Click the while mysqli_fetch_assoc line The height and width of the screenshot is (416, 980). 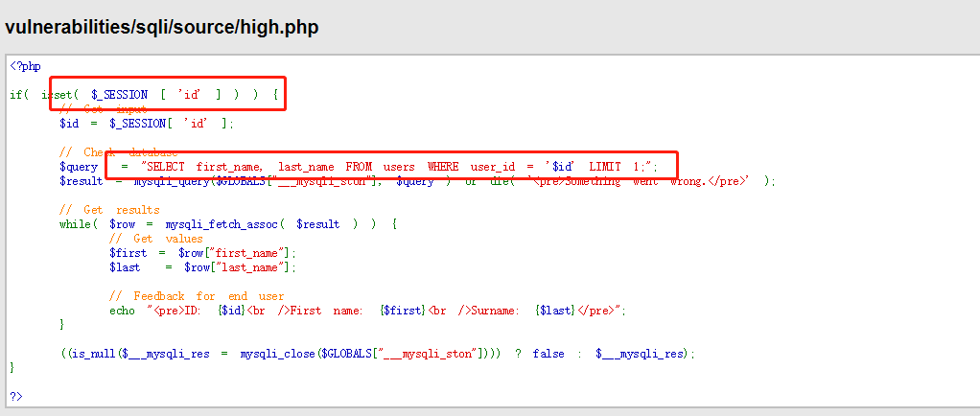point(228,224)
